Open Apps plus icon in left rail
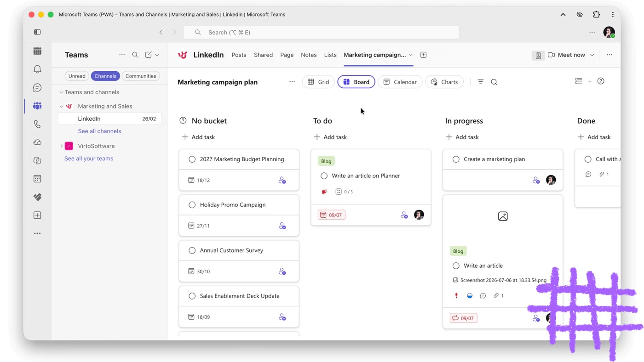The image size is (644, 362). (37, 215)
